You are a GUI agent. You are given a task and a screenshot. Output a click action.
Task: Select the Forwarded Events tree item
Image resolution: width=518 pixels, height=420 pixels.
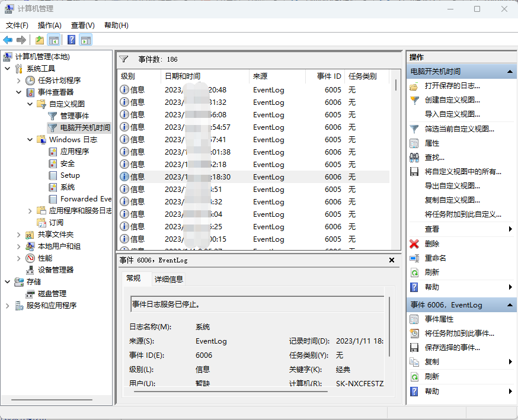click(86, 199)
